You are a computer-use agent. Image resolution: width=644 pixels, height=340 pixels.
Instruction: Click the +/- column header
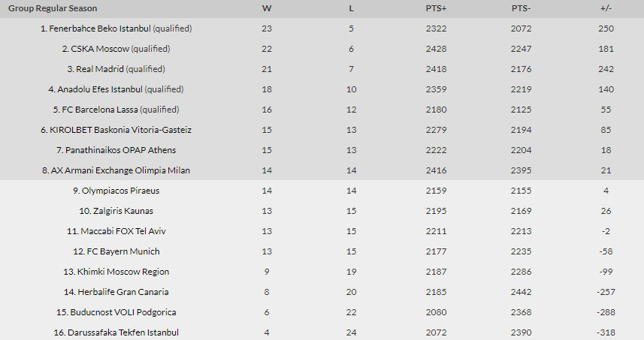(x=606, y=8)
